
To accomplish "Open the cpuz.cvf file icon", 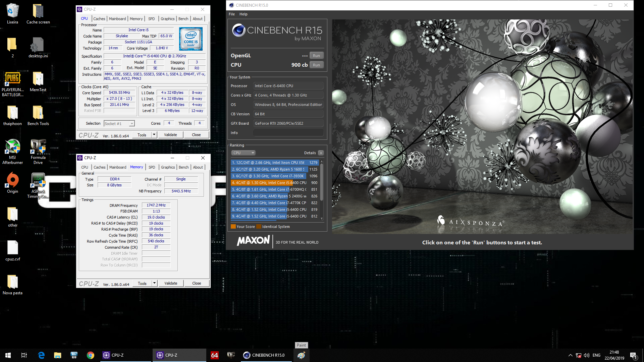I will click(13, 251).
